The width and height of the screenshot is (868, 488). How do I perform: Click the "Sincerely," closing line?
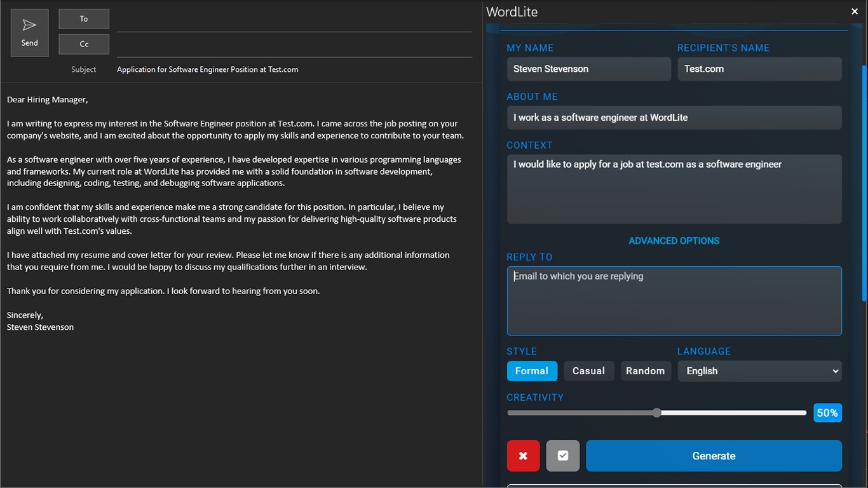[25, 315]
